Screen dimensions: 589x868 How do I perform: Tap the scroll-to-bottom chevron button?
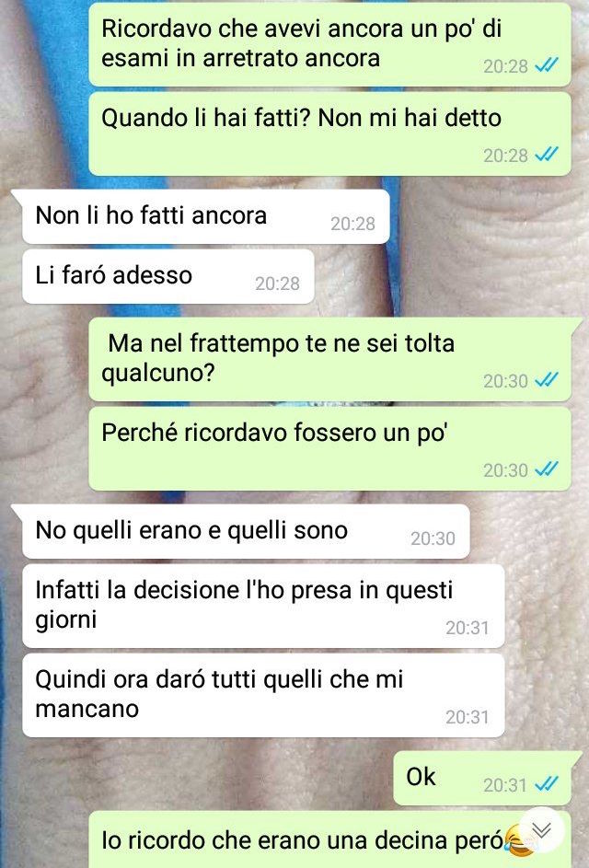[x=541, y=830]
